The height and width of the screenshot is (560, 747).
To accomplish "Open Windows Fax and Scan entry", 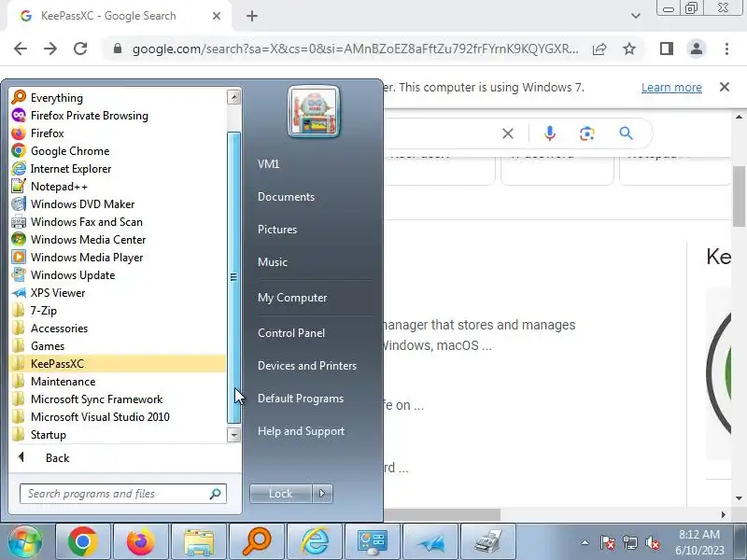I will (x=118, y=222).
